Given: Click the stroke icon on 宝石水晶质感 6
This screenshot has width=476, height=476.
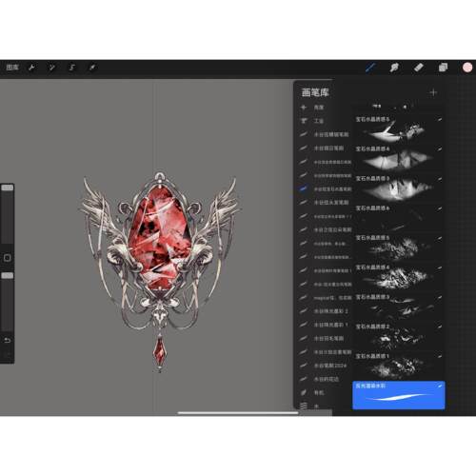Looking at the screenshot, I should tap(440, 208).
